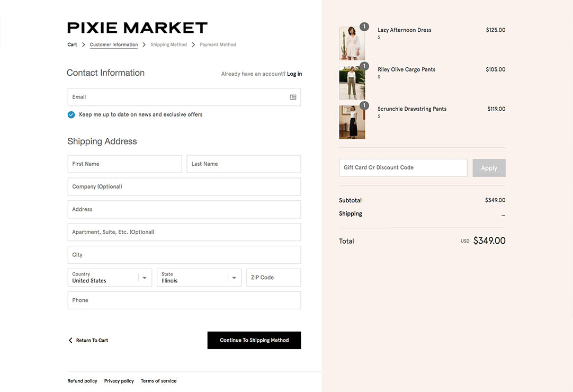Focus the Company (Optional) field
The image size is (573, 392).
(x=184, y=187)
